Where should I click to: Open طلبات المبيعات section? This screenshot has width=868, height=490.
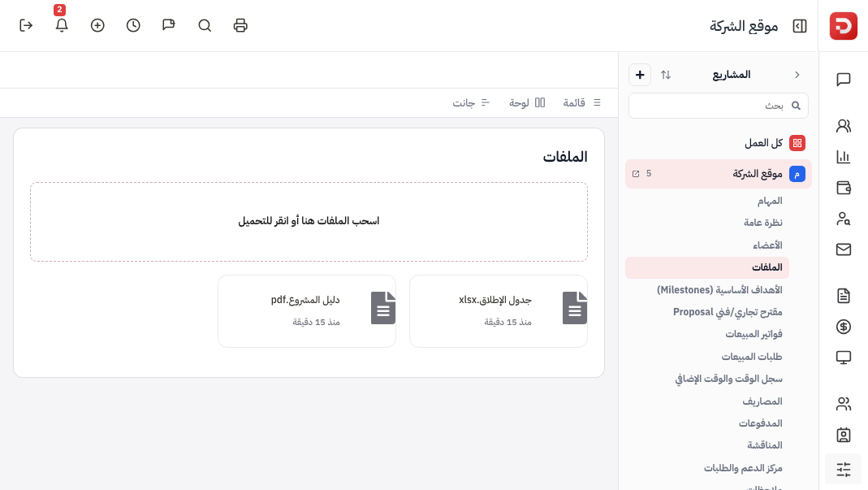(752, 357)
